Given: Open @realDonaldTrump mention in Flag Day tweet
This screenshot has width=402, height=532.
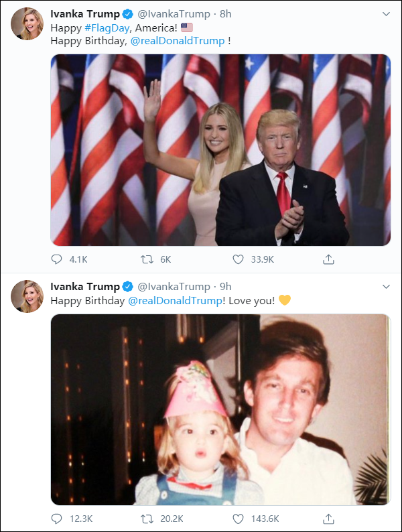Looking at the screenshot, I should [x=177, y=41].
